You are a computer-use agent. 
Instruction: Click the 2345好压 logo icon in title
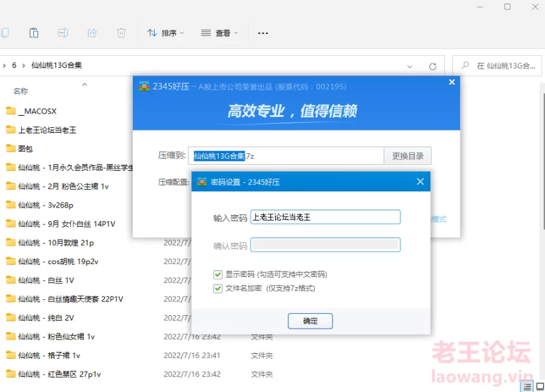(144, 86)
